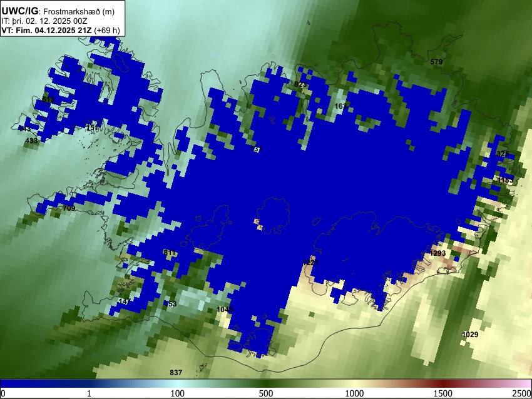
Task: Click the 837 value on the map
Action: tap(176, 373)
